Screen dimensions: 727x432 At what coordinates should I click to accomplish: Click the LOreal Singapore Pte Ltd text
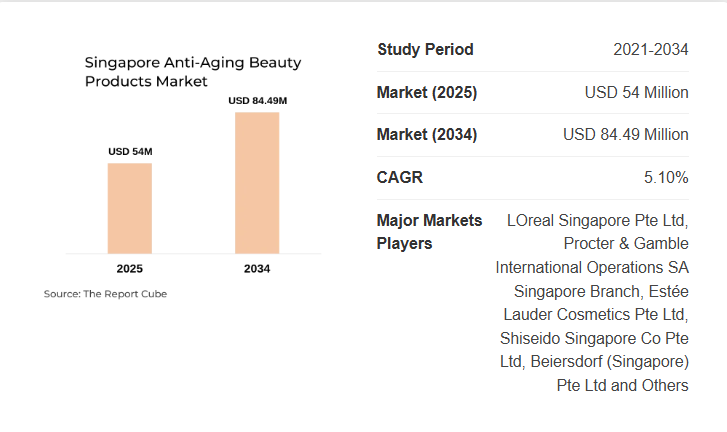pyautogui.click(x=597, y=220)
